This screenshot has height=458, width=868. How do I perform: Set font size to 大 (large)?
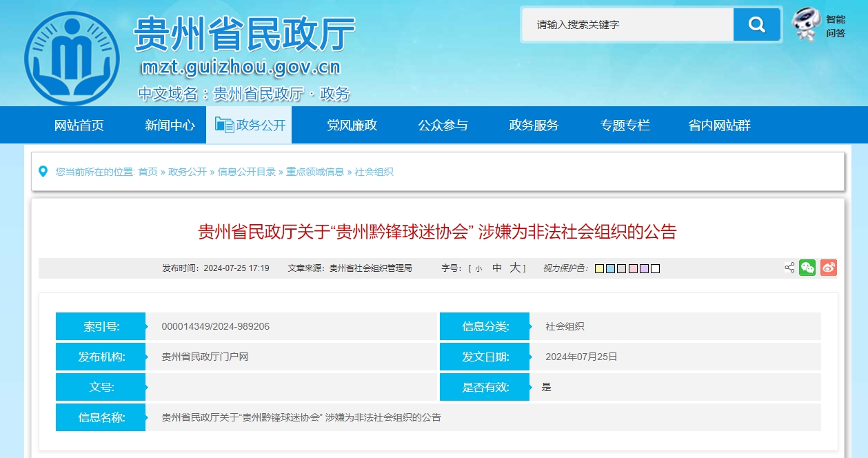pos(514,268)
